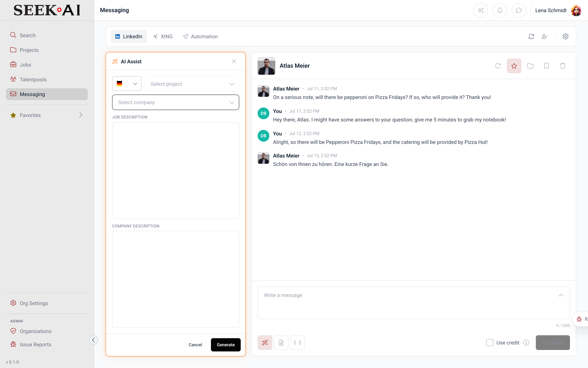This screenshot has height=368, width=588.
Task: Collapse the left sidebar
Action: [x=94, y=340]
